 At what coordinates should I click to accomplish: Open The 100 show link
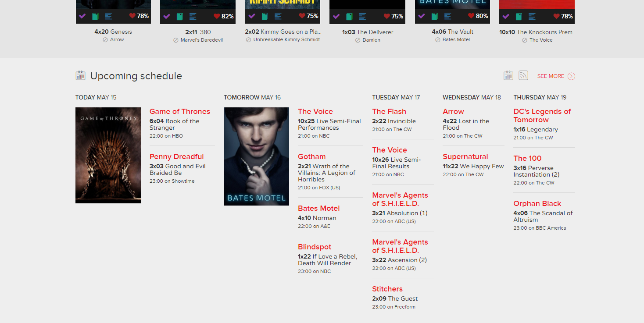point(528,158)
